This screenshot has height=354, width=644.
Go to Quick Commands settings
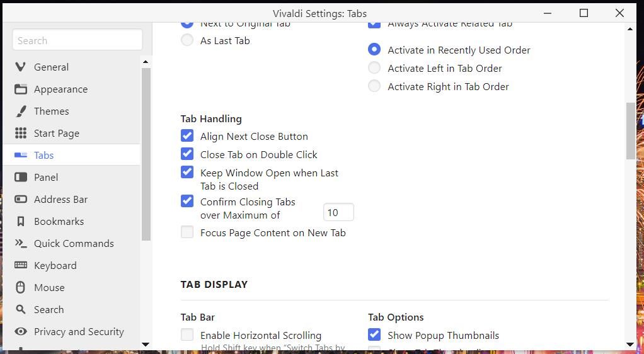[71, 243]
